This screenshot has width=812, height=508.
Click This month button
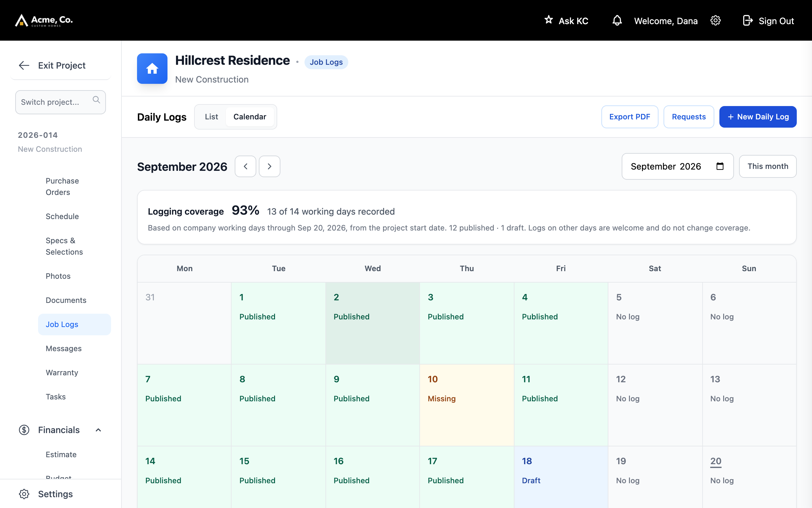coord(768,166)
